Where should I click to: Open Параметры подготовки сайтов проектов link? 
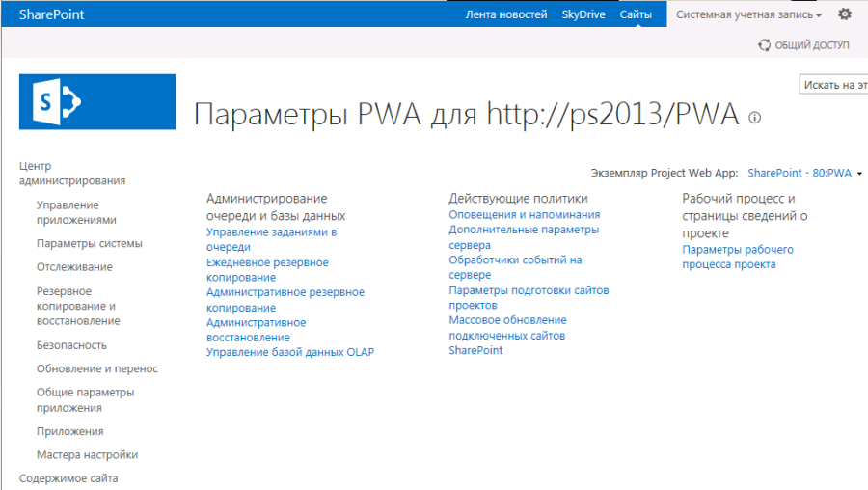529,297
